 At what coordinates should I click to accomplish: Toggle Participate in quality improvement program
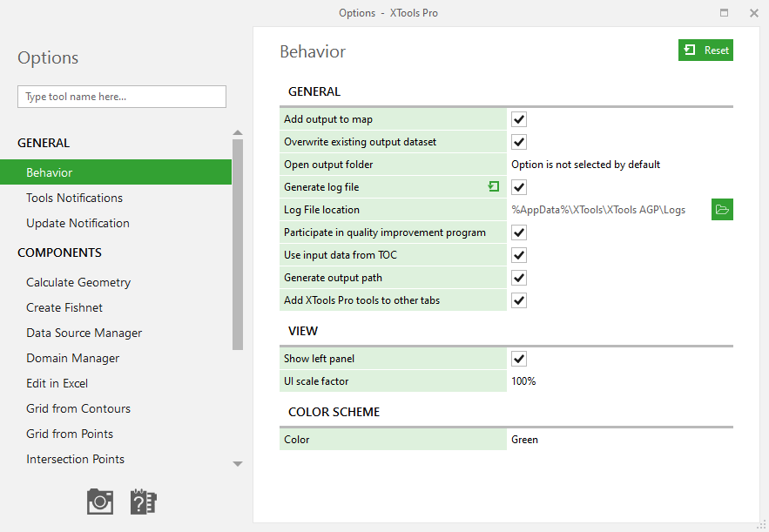pyautogui.click(x=519, y=232)
